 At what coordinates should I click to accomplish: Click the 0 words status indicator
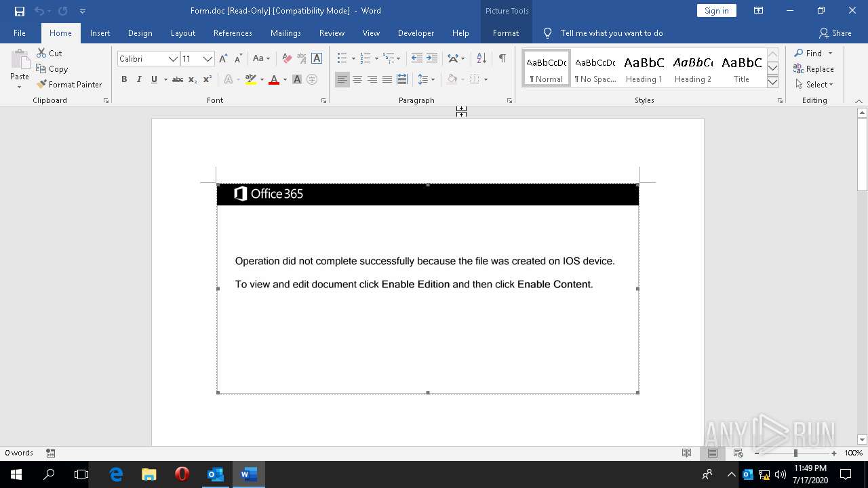[x=19, y=453]
